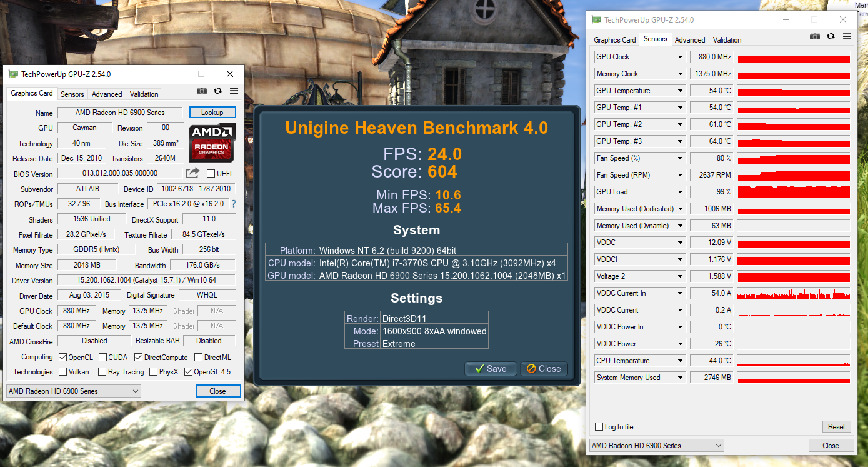Toggle the PhysX checkbox
This screenshot has height=467, width=868.
click(x=153, y=372)
